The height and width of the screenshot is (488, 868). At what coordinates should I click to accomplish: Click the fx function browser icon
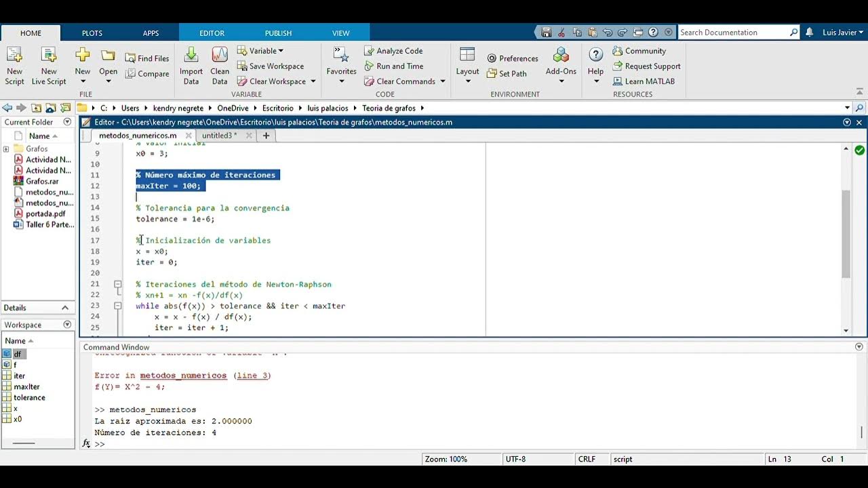tap(86, 443)
